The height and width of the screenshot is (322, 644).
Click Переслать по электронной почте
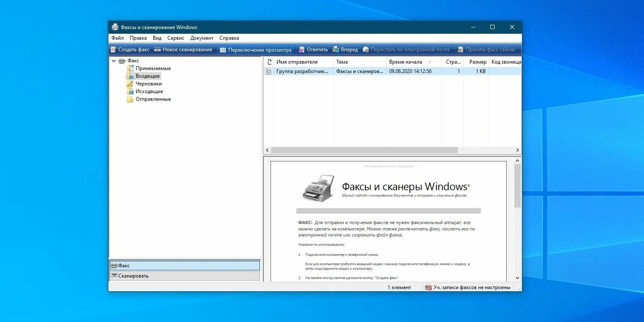pyautogui.click(x=406, y=50)
